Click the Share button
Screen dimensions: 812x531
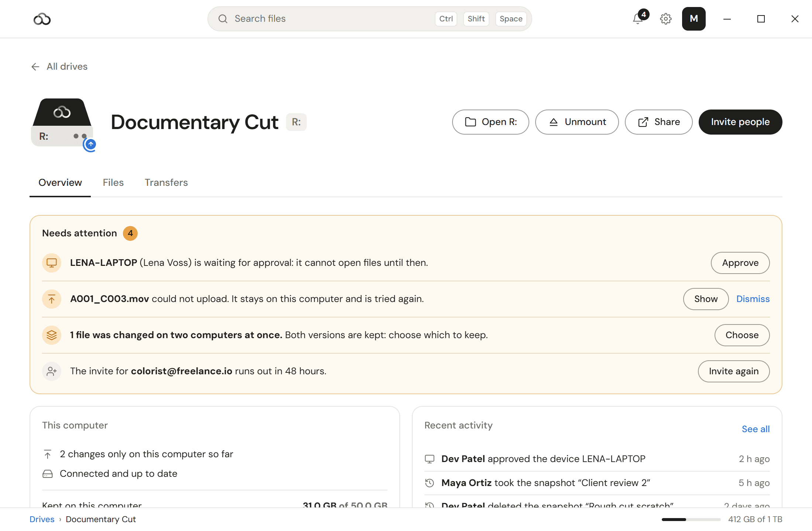(x=658, y=122)
